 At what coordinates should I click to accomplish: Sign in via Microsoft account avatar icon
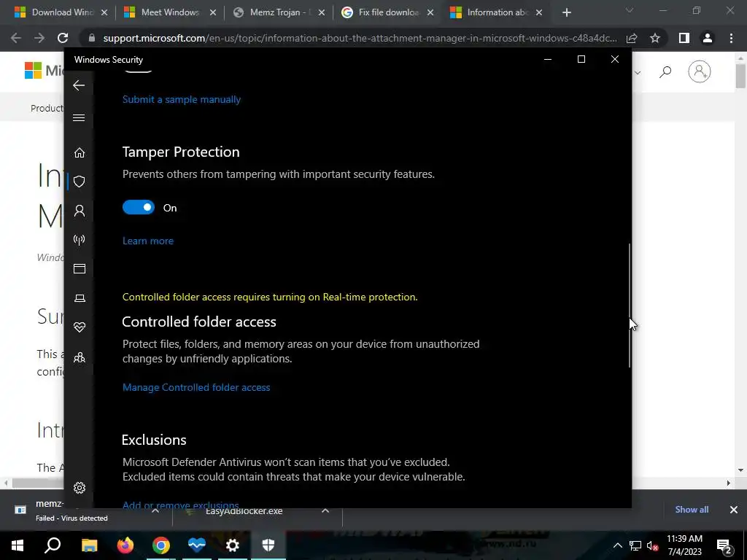tap(699, 71)
